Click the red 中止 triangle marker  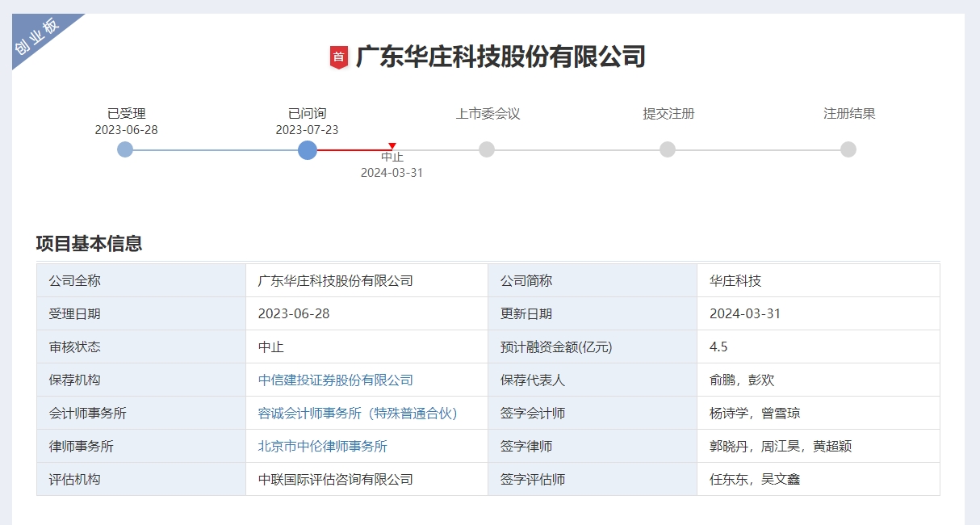(x=392, y=146)
